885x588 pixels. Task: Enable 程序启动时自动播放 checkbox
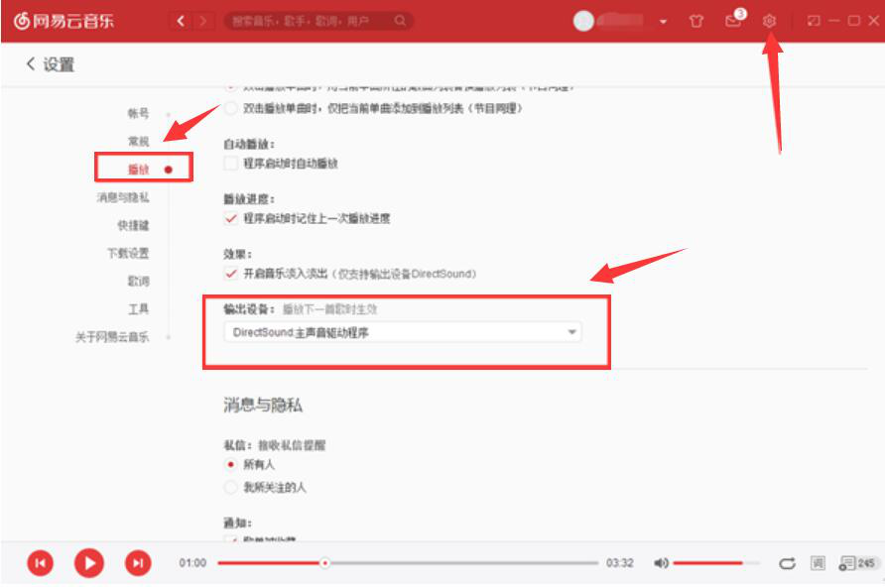tap(230, 163)
